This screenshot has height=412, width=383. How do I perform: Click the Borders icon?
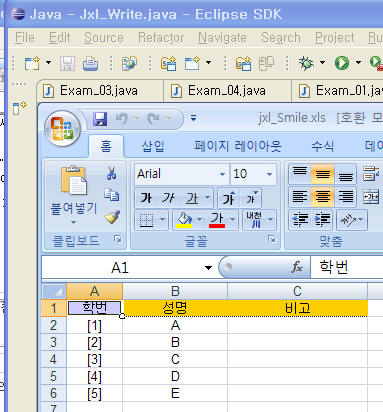coord(146,220)
